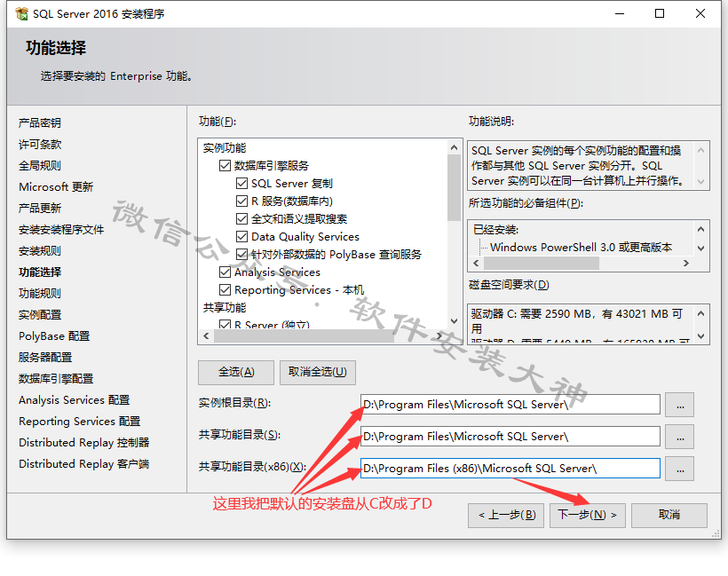
Task: Browse for 共享功能目录(S) folder
Action: (680, 437)
